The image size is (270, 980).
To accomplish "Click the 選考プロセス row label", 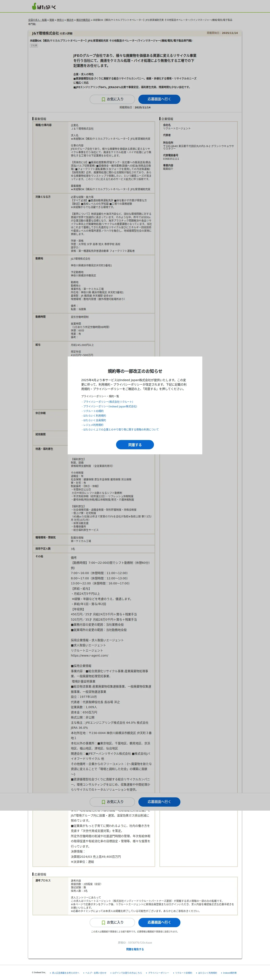I will (43, 881).
